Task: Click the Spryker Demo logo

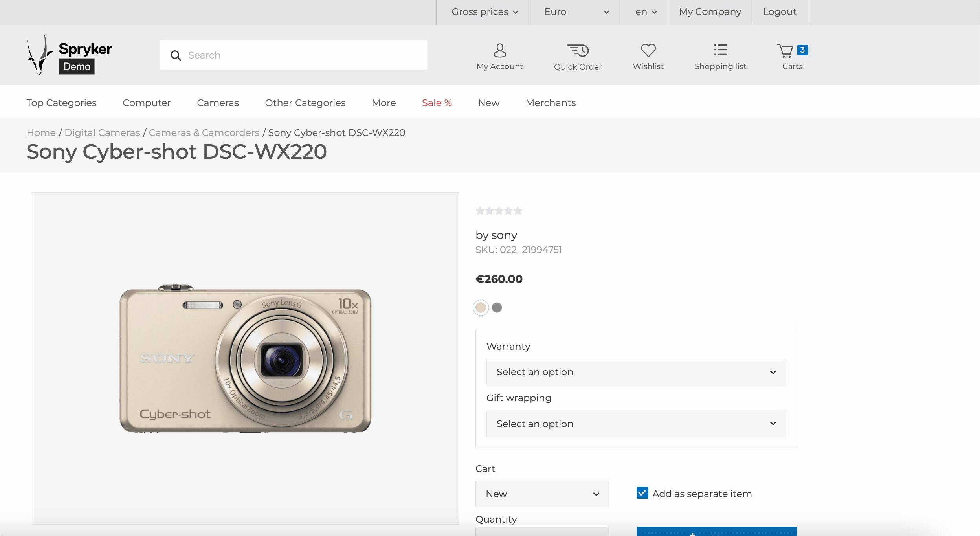Action: [70, 54]
